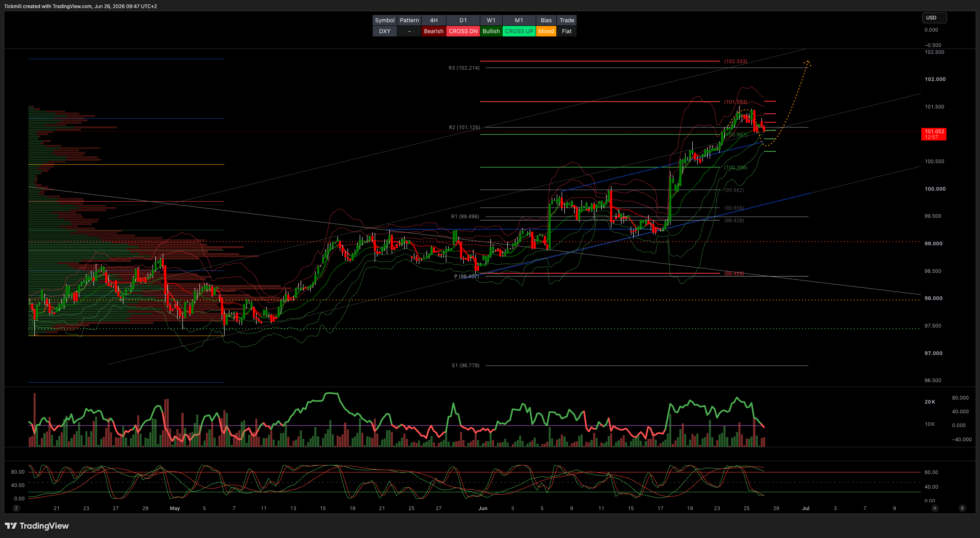Select the W1 timeframe header cell

point(491,20)
